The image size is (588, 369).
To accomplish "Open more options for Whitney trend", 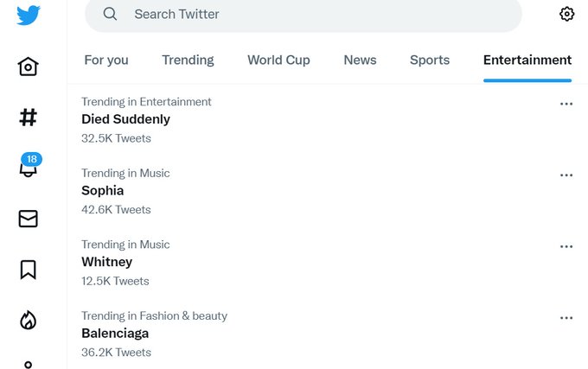I will 566,246.
